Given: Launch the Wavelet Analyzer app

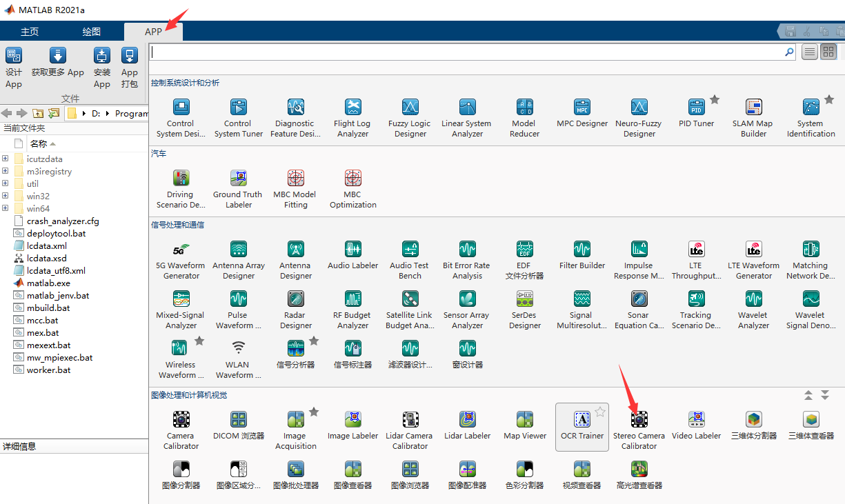Looking at the screenshot, I should pyautogui.click(x=753, y=310).
